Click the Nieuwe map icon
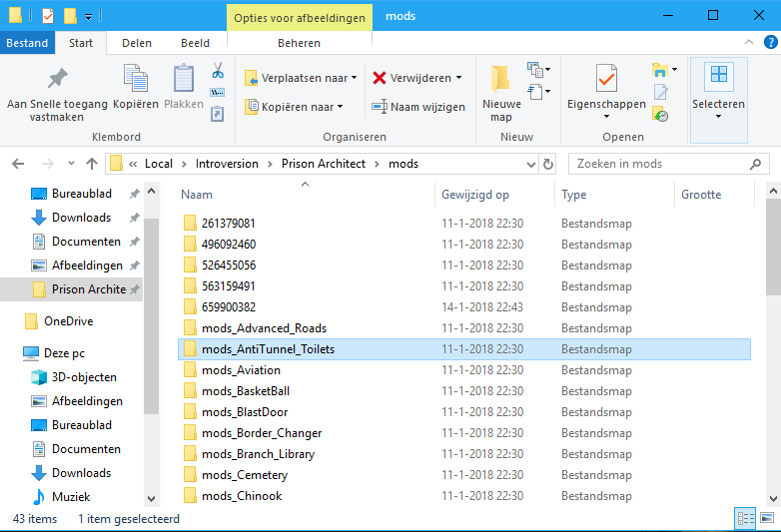Image resolution: width=781 pixels, height=532 pixels. (x=500, y=79)
